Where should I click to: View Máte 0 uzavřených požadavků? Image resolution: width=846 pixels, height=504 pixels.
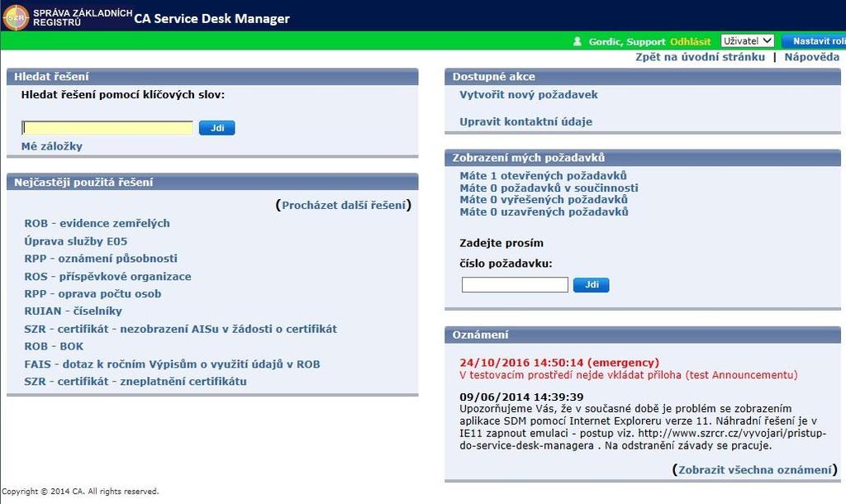tap(544, 212)
